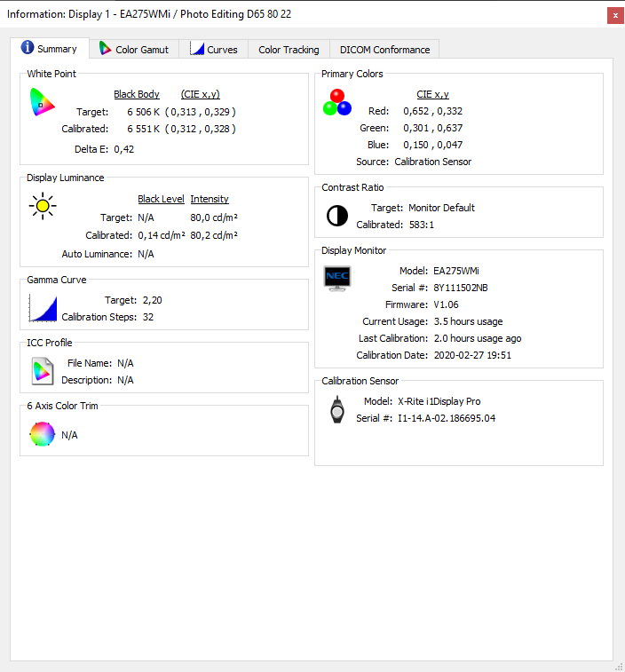The width and height of the screenshot is (625, 672).
Task: Click the White Point CIE gamut icon
Action: pyautogui.click(x=42, y=103)
